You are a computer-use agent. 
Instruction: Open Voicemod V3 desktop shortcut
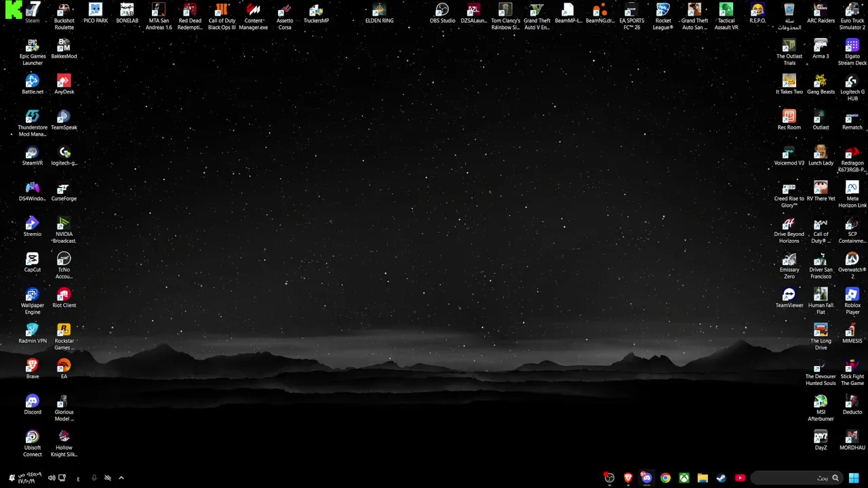(789, 155)
